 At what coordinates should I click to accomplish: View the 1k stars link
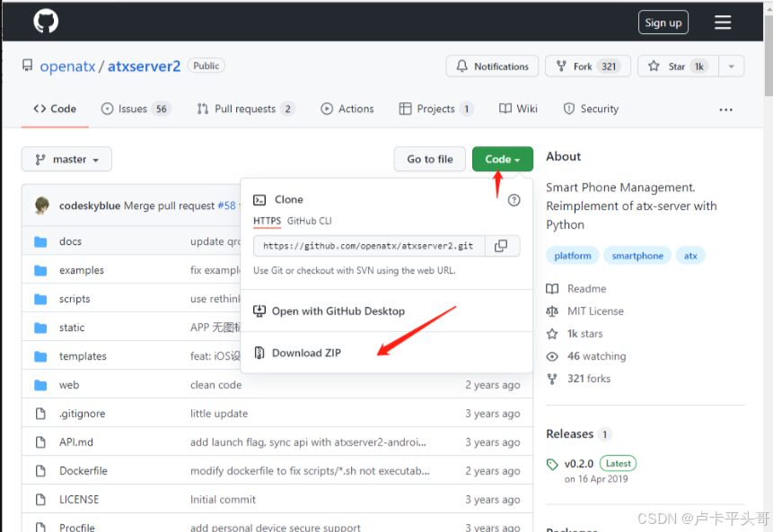575,334
